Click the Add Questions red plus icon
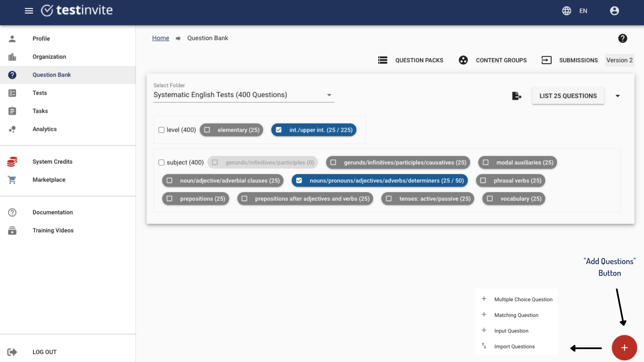Image resolution: width=644 pixels, height=362 pixels. 625,348
